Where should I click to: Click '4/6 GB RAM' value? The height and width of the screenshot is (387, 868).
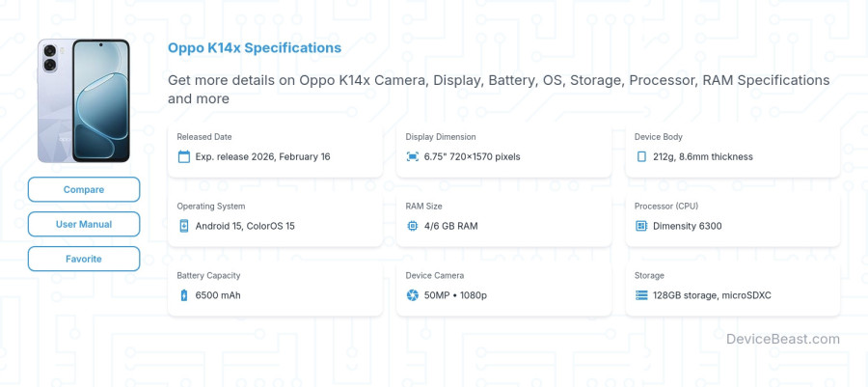pyautogui.click(x=451, y=226)
